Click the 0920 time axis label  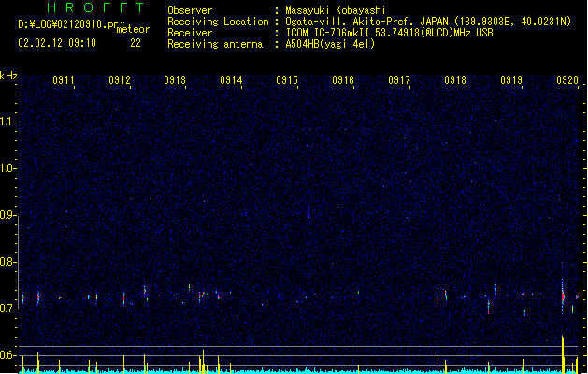point(567,80)
